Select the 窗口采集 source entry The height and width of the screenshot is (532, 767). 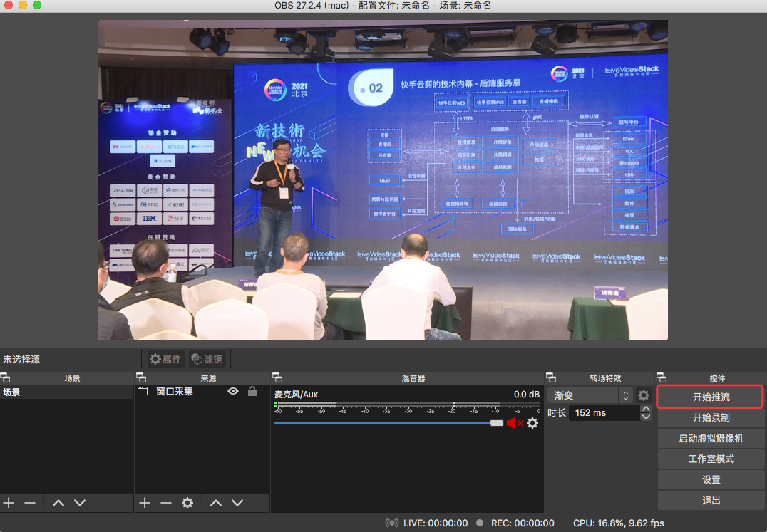(x=175, y=392)
